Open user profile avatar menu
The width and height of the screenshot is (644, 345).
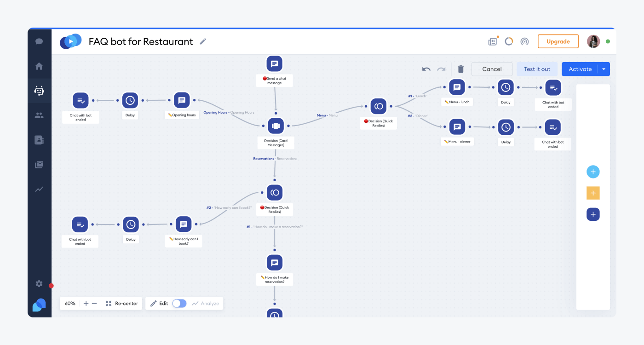pyautogui.click(x=593, y=41)
